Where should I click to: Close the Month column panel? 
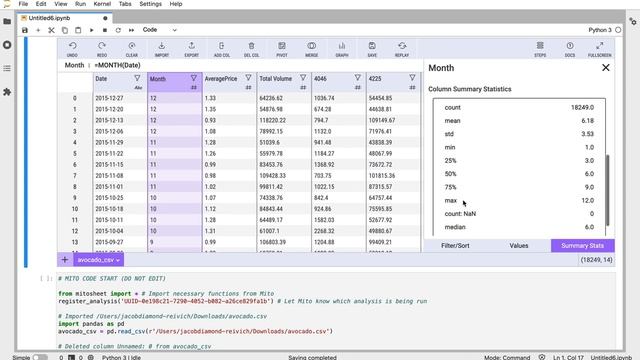[605, 68]
